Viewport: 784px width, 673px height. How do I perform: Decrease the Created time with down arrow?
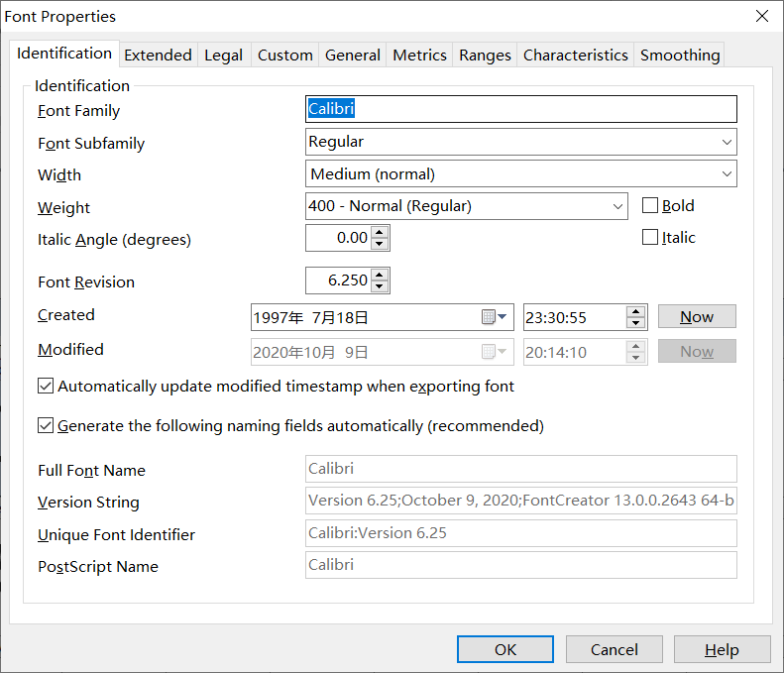[x=635, y=323]
